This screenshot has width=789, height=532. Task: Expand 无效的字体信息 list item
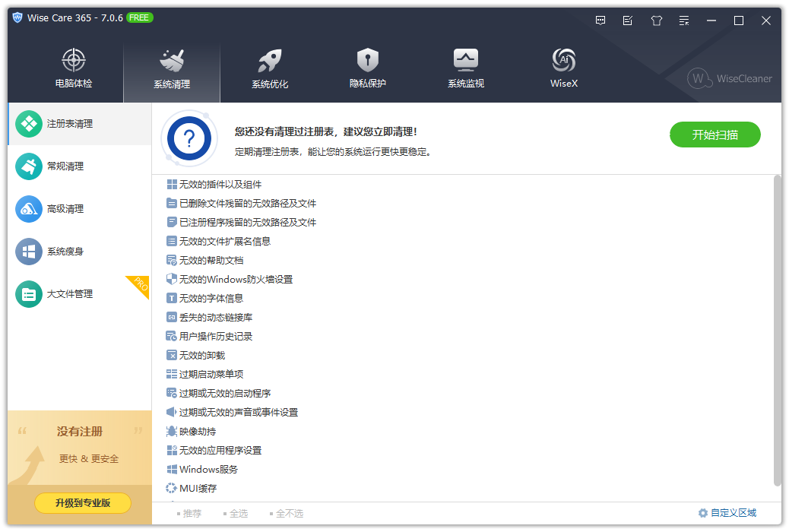pos(207,298)
